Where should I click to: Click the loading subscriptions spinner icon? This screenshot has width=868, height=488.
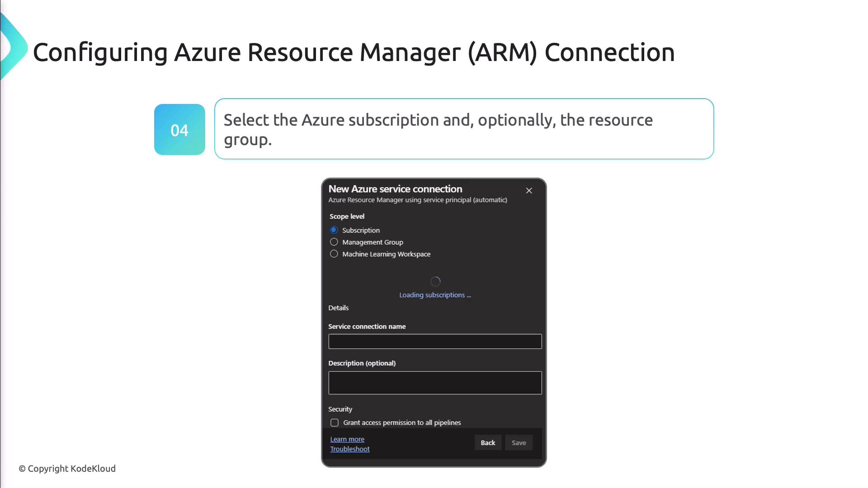(x=435, y=282)
